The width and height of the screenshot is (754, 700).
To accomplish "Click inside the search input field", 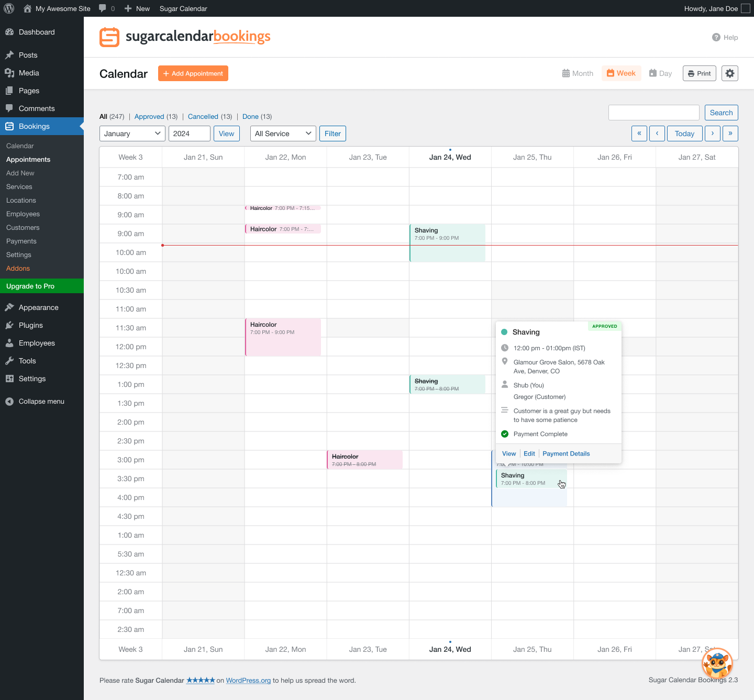I will (x=653, y=112).
